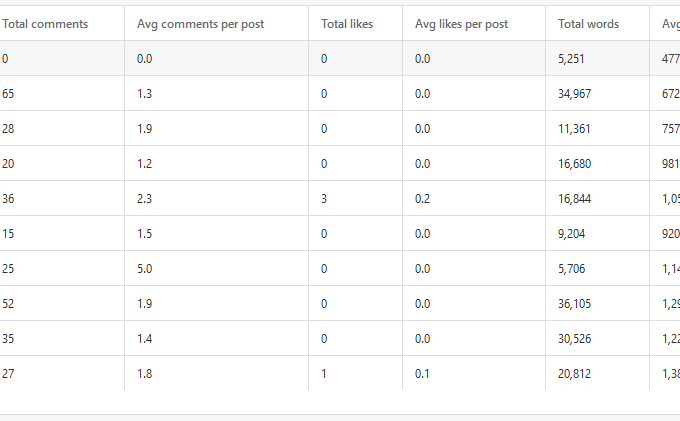Click the 0.1 avg likes per post cell
Viewport: 680px width, 421px height.
coord(422,374)
